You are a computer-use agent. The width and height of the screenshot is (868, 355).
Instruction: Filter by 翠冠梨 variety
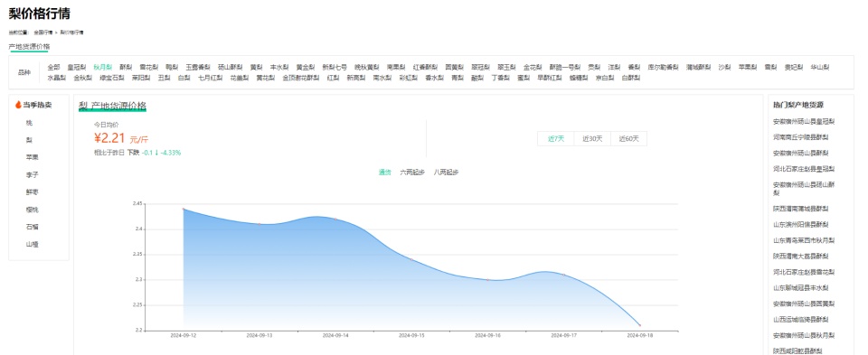point(481,67)
